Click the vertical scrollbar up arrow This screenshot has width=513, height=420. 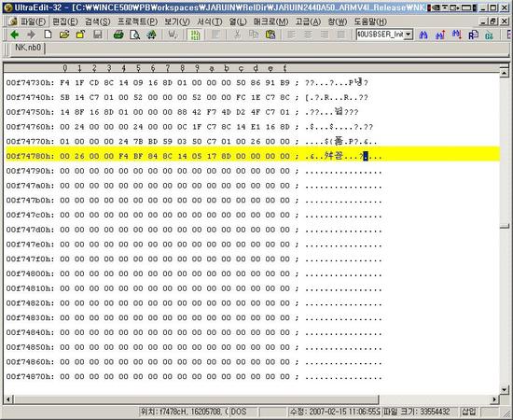(x=505, y=73)
